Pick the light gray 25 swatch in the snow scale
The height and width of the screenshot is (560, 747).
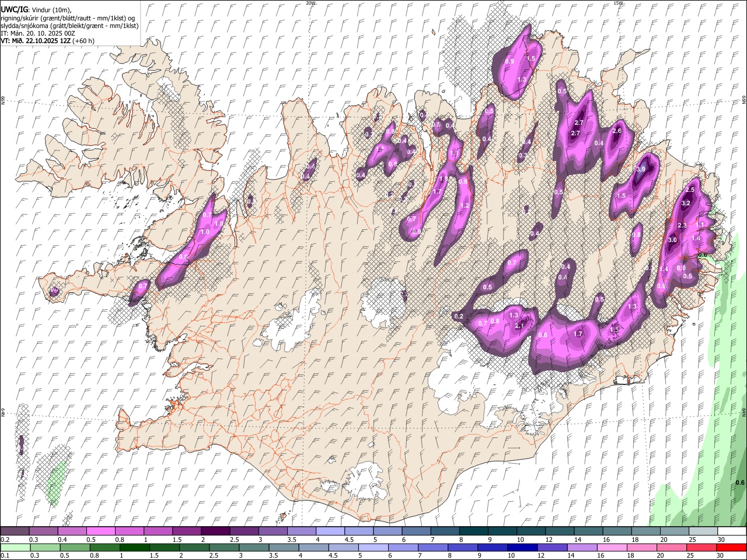coord(703,531)
